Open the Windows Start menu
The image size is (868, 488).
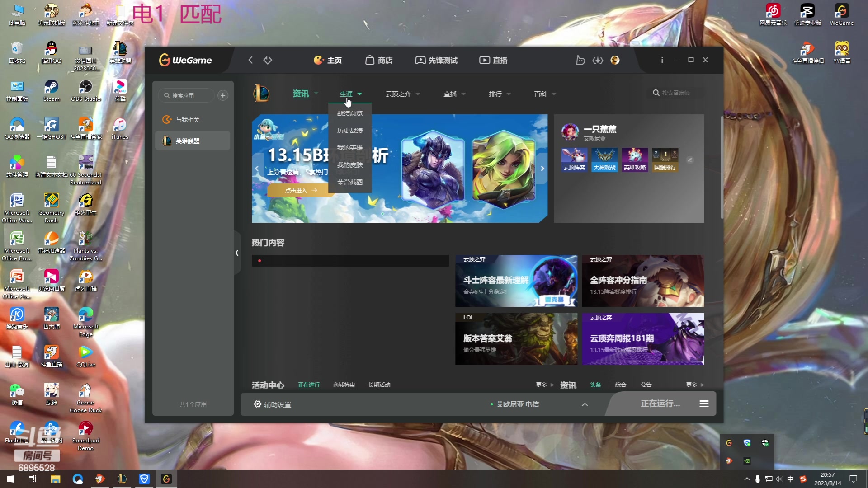coord(11,479)
